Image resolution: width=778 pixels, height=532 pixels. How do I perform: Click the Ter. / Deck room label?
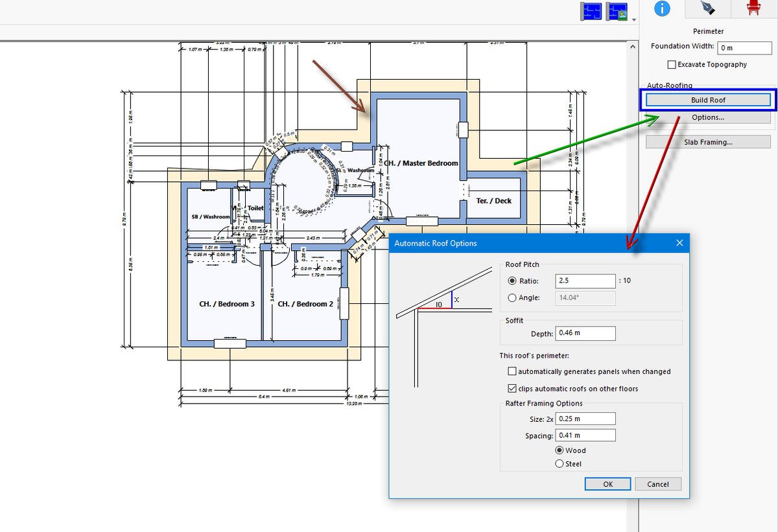point(494,201)
